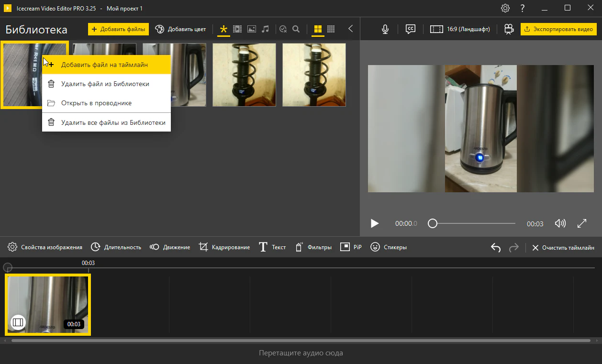Open the Стикеры stickers tool
Viewport: 602px width, 364px height.
pos(389,247)
